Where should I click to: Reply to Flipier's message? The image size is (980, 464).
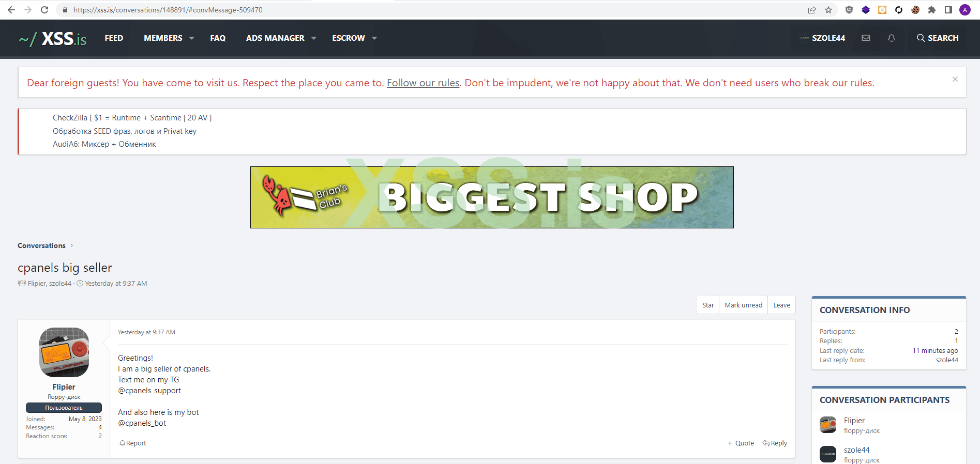pyautogui.click(x=775, y=443)
